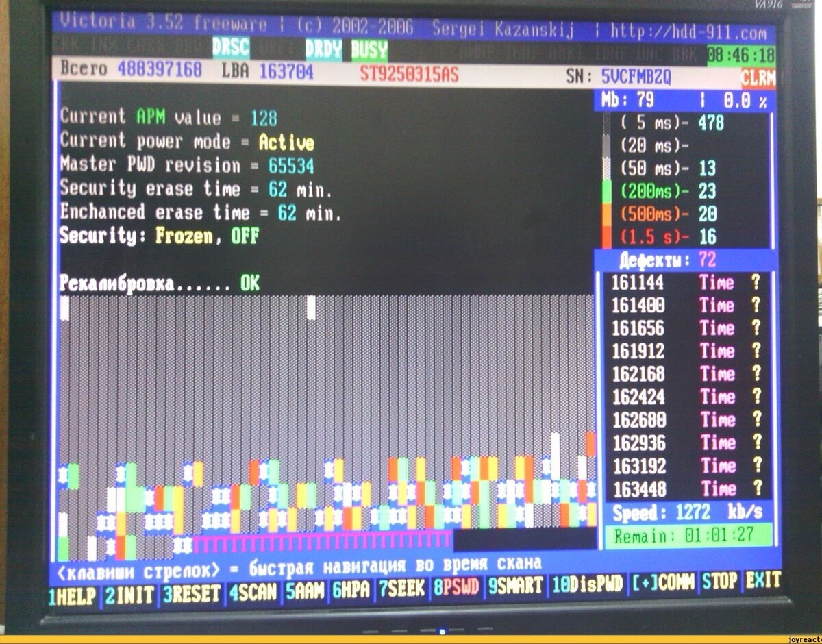Click the DRDY status flag
The height and width of the screenshot is (644, 822).
click(323, 49)
